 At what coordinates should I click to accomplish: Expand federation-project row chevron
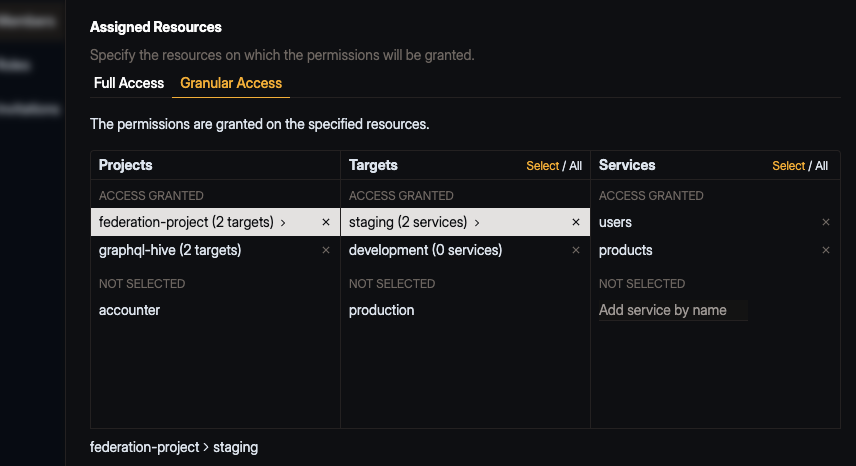[x=284, y=223]
